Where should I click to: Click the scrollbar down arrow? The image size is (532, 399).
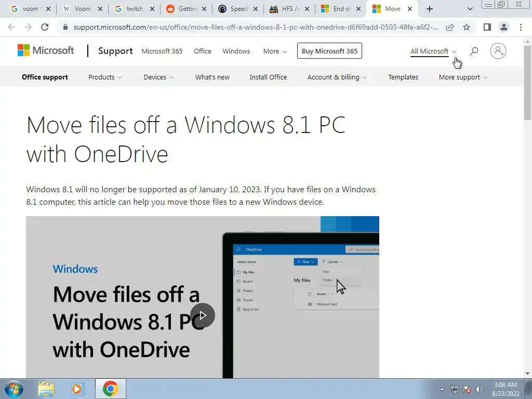pos(527,374)
